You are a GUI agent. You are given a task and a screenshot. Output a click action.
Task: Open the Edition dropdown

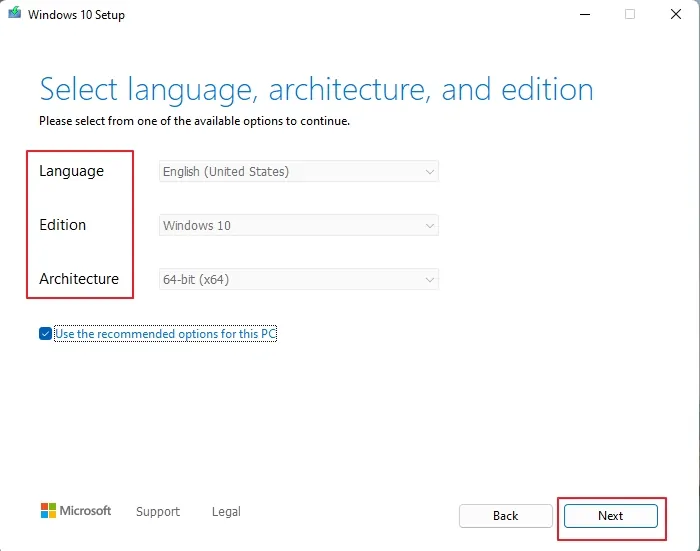point(299,225)
